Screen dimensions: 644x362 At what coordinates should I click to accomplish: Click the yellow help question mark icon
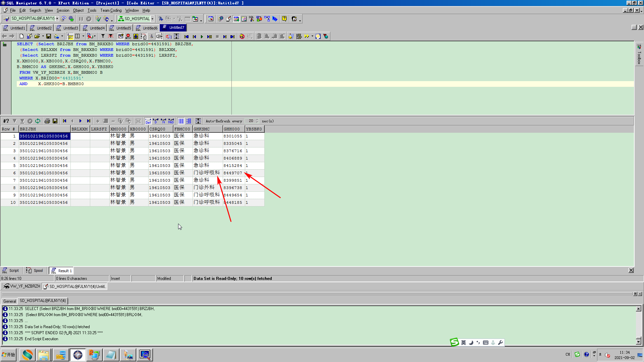(x=284, y=19)
